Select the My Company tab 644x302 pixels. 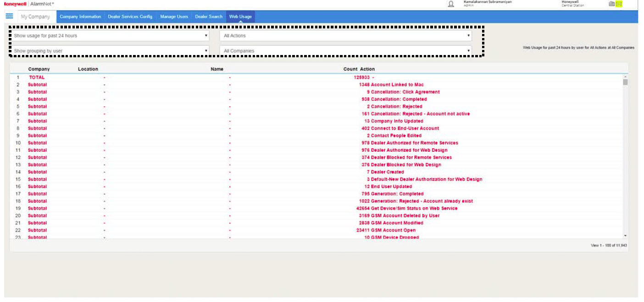[35, 16]
